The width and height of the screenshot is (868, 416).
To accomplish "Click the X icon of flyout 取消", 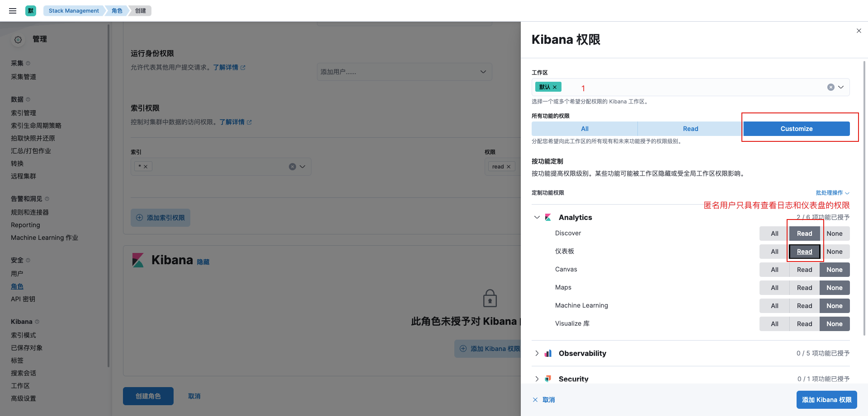I will click(x=535, y=400).
